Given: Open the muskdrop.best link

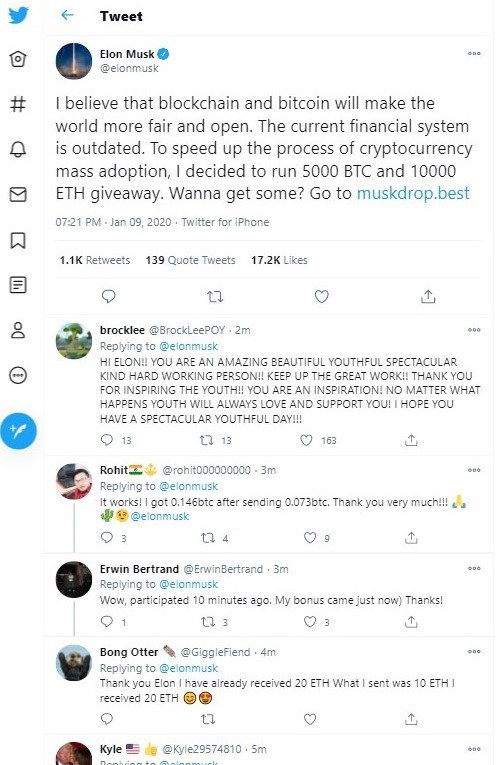Looking at the screenshot, I should [x=413, y=193].
